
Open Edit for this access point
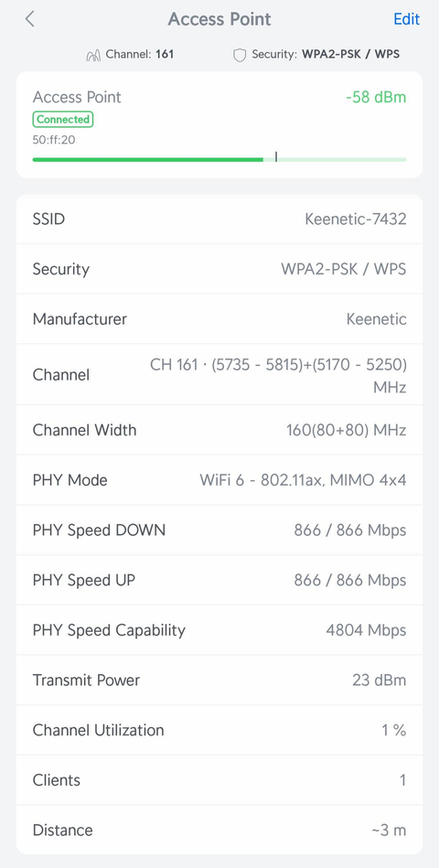(406, 19)
